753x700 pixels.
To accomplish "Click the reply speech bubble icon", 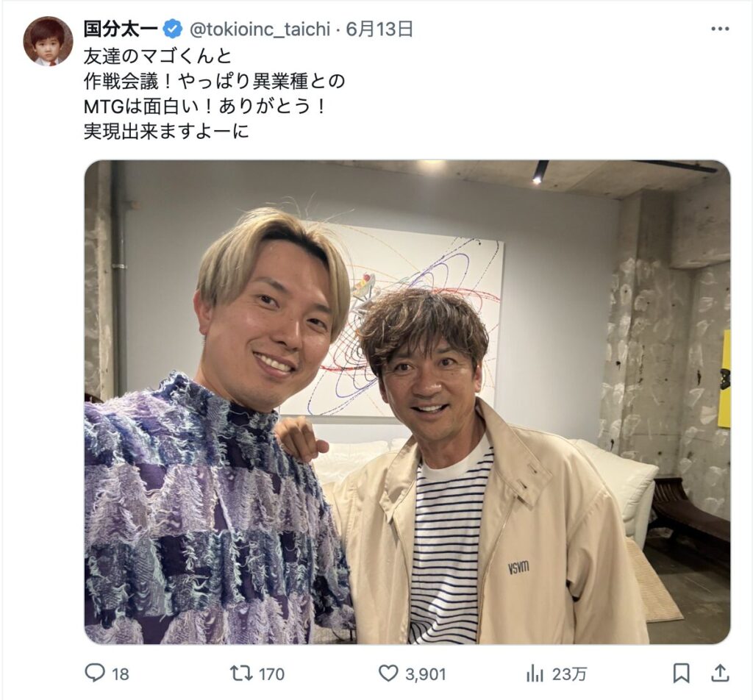I will click(95, 673).
